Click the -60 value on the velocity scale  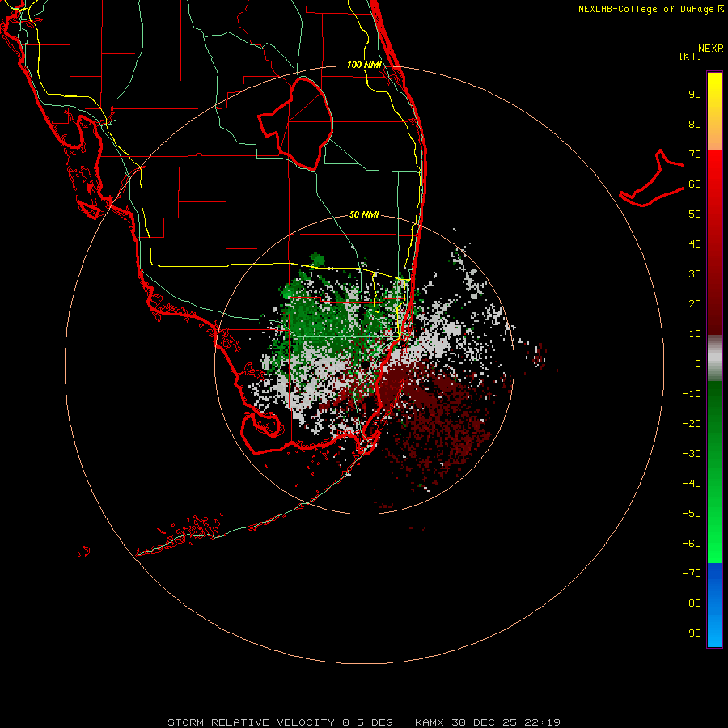pos(692,544)
